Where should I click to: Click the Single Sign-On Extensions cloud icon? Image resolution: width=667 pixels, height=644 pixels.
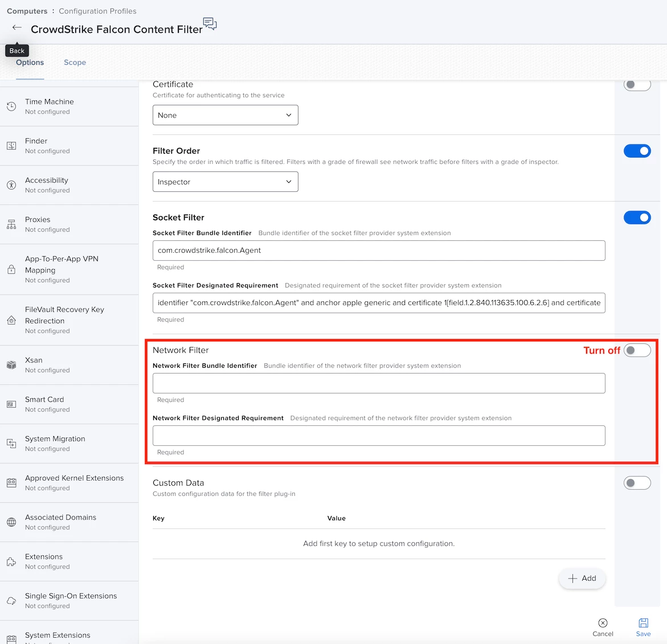(x=11, y=601)
